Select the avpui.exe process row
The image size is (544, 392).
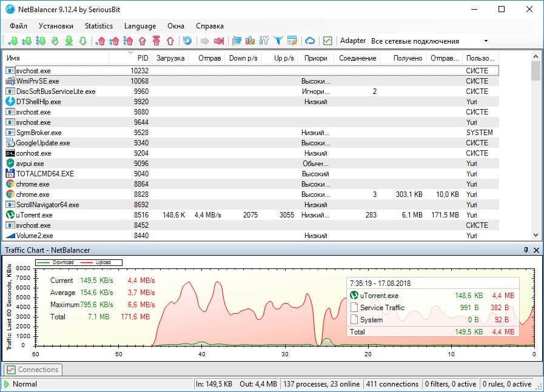pos(252,164)
